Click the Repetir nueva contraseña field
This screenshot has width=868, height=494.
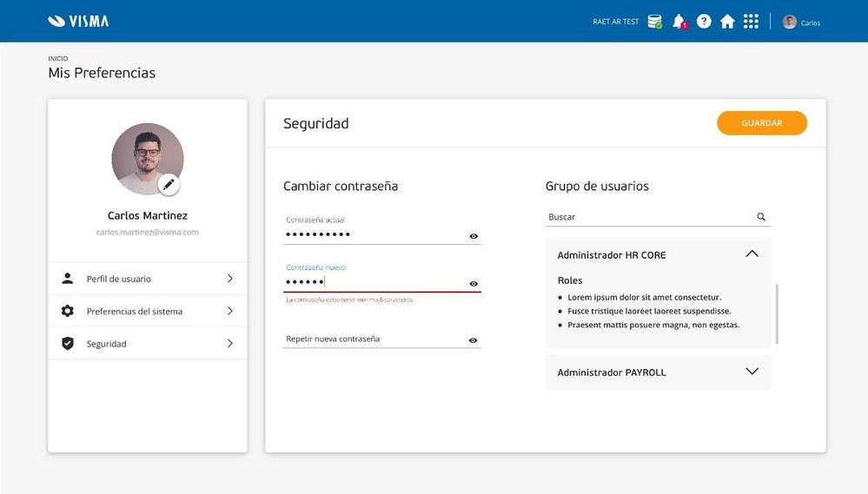(x=382, y=338)
